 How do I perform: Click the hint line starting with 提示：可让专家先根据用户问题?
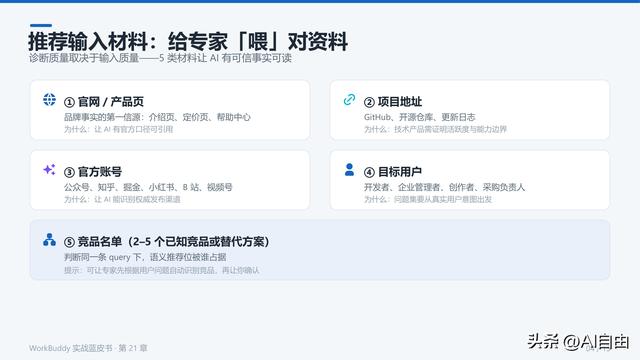point(161,270)
